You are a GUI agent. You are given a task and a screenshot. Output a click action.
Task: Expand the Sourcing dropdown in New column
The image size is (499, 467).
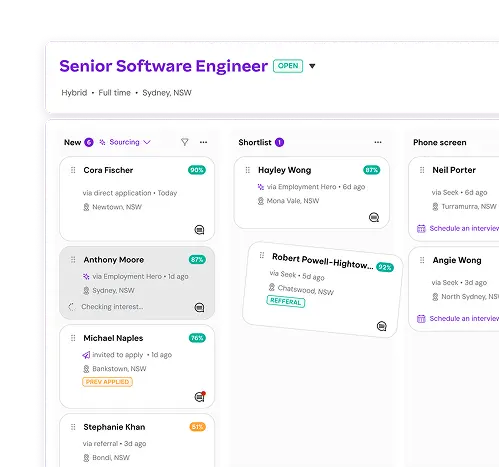[x=147, y=142]
